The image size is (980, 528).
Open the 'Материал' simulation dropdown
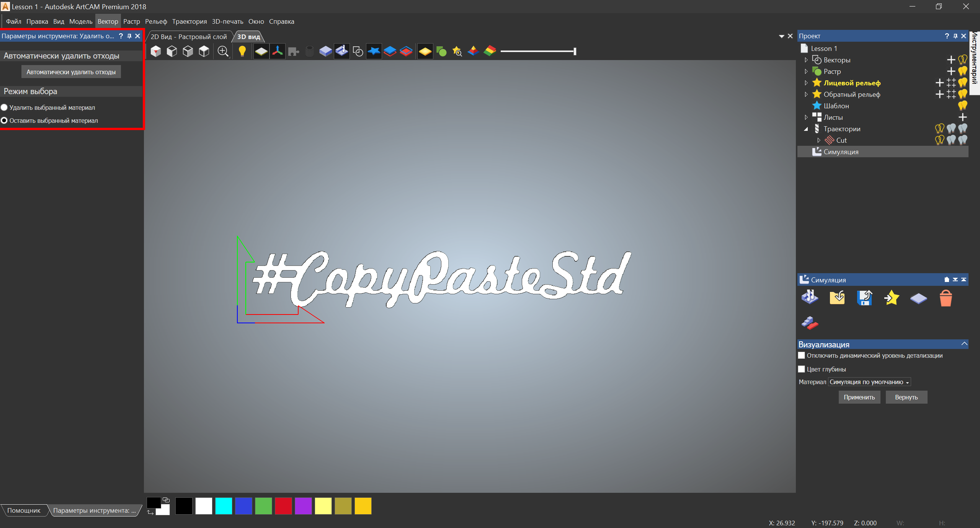coord(869,382)
